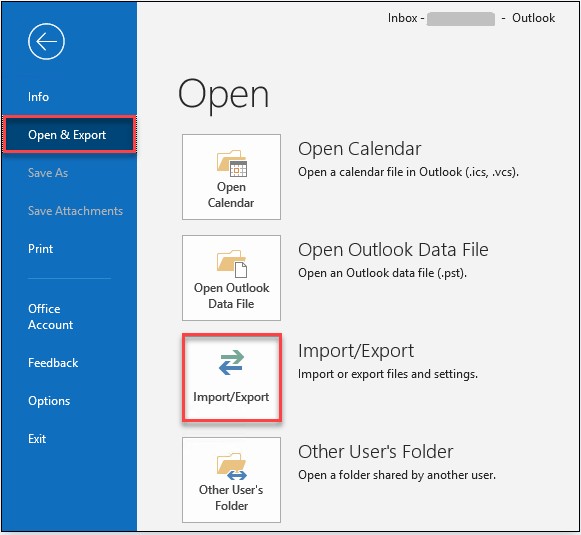Click 'Open a folder shared by another user.' text
The image size is (581, 535).
pyautogui.click(x=397, y=475)
